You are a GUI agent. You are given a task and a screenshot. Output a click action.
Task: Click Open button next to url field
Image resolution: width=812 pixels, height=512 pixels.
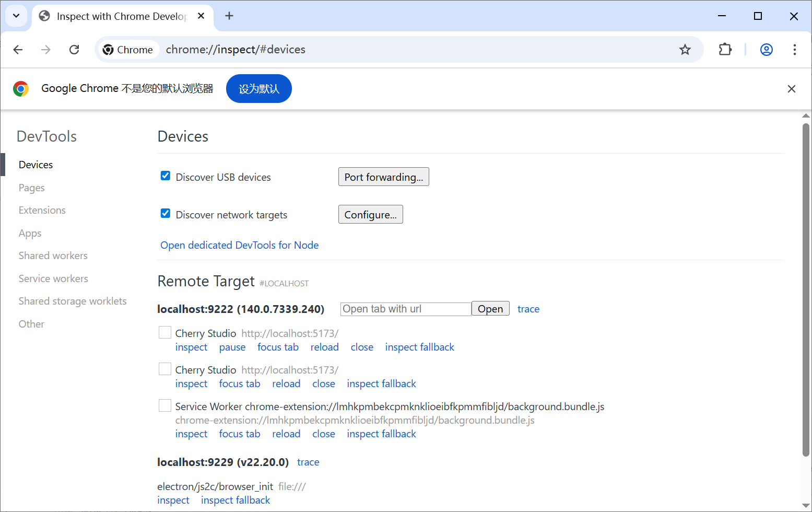490,309
